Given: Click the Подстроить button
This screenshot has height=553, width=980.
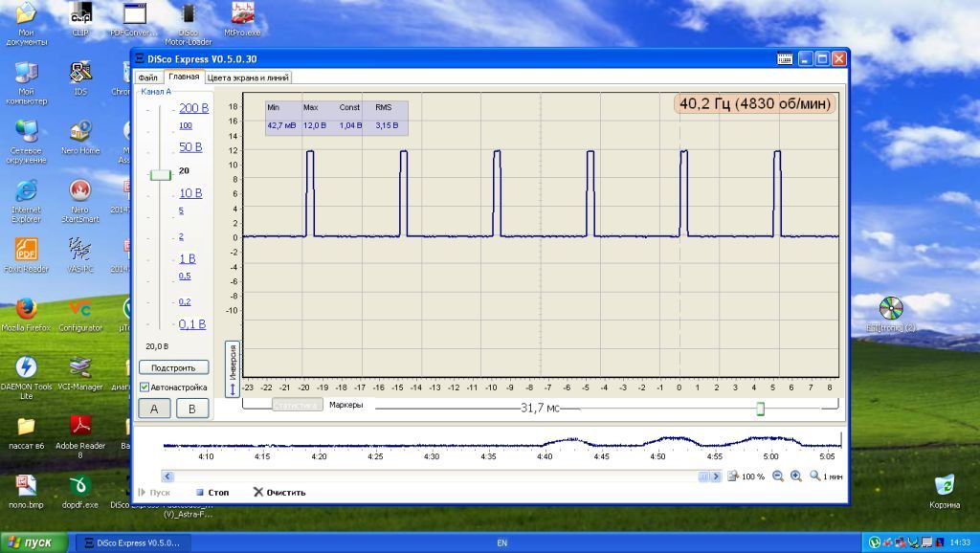Looking at the screenshot, I should click(x=173, y=367).
